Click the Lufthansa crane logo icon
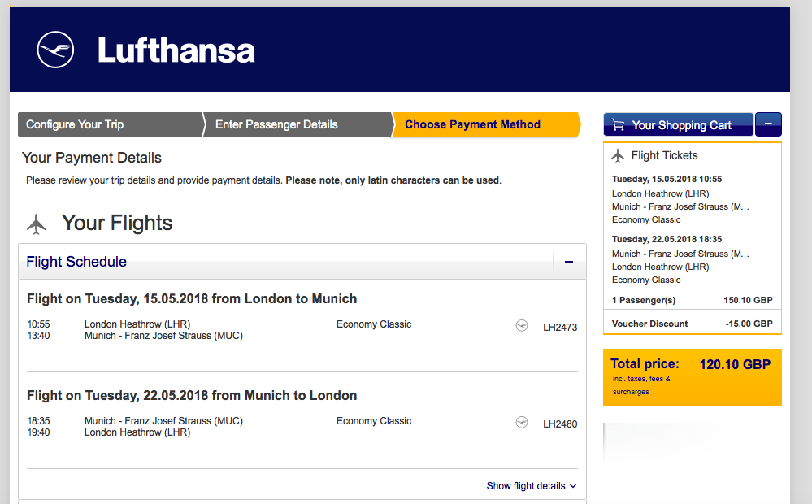 (55, 50)
